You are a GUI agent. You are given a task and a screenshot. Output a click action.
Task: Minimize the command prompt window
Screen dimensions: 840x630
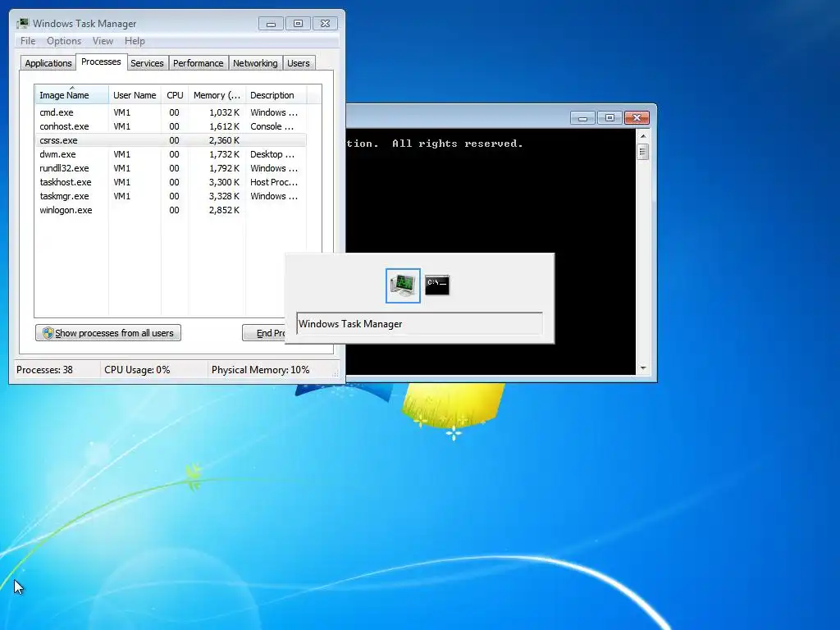[x=582, y=118]
